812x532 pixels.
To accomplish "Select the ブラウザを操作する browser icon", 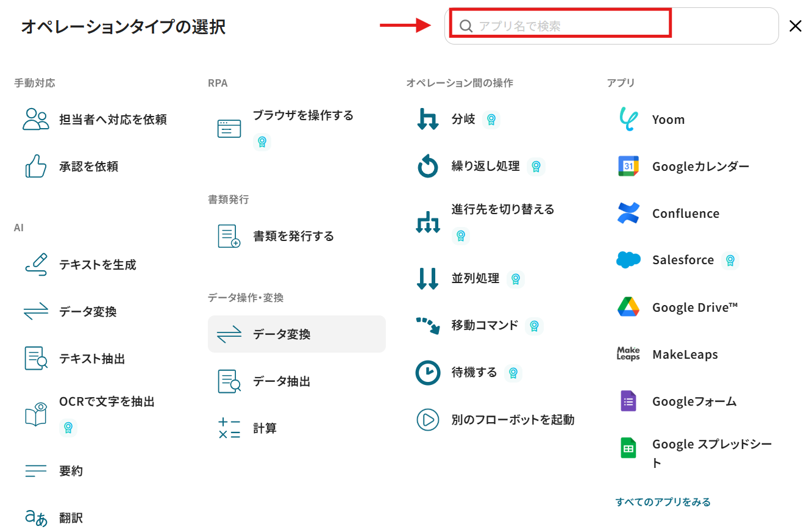I will 229,128.
